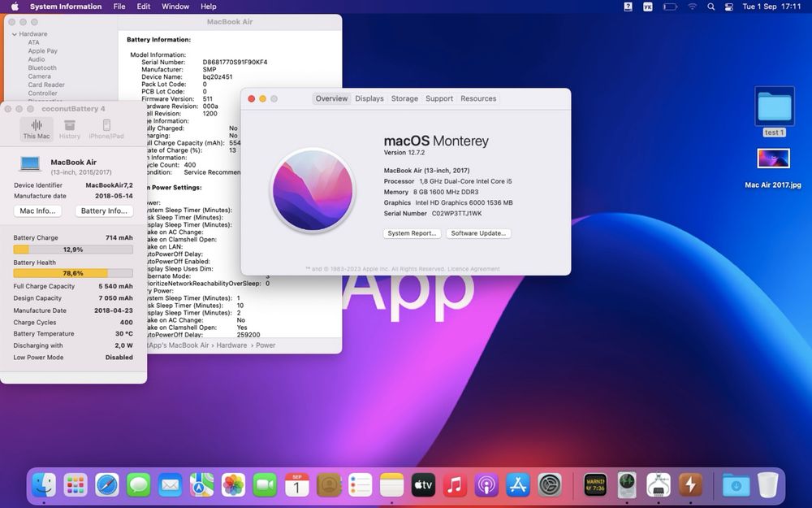Switch to iPhone/iPad in coconutBattery
The width and height of the screenshot is (812, 508).
(x=106, y=128)
